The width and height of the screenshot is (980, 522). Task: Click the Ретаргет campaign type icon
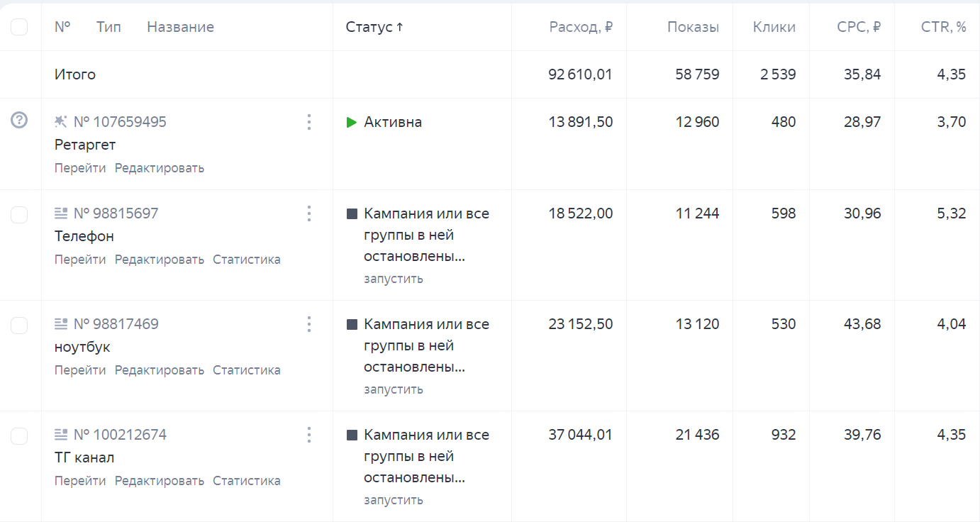point(61,122)
